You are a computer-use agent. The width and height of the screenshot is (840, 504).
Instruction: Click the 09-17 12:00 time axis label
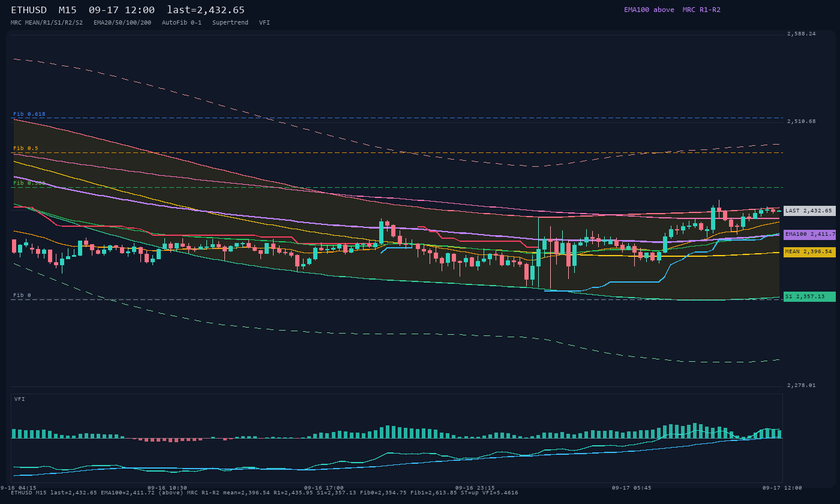tap(782, 488)
